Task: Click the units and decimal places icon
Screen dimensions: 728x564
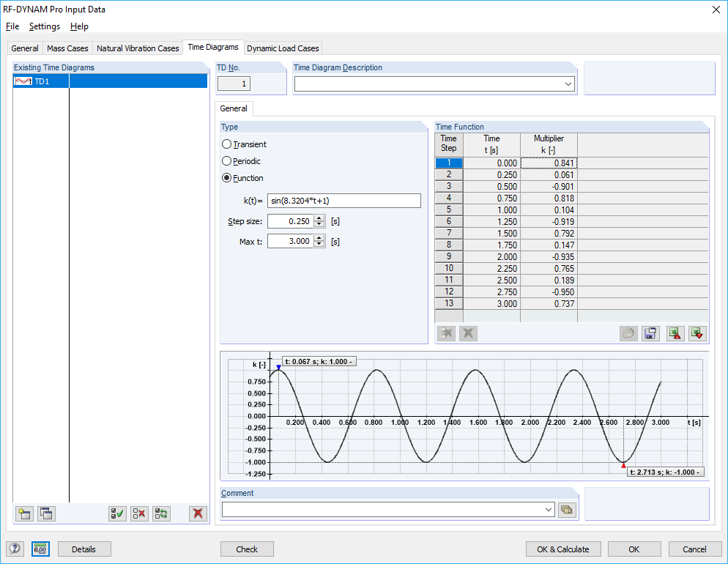Action: pos(40,549)
